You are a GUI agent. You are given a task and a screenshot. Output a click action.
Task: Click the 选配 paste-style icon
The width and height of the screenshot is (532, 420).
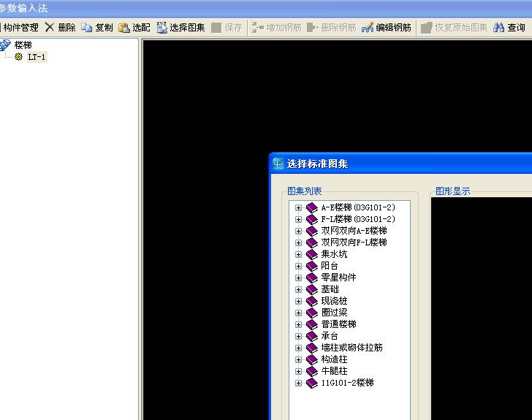click(x=123, y=28)
